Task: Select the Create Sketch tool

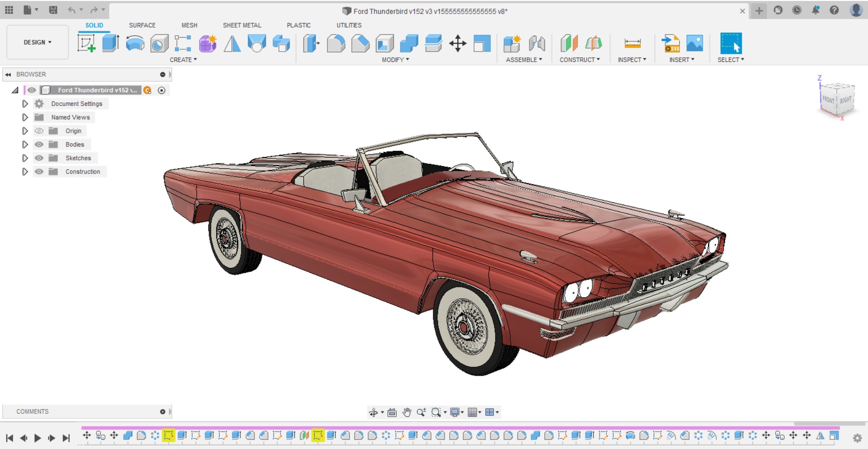Action: pyautogui.click(x=86, y=43)
